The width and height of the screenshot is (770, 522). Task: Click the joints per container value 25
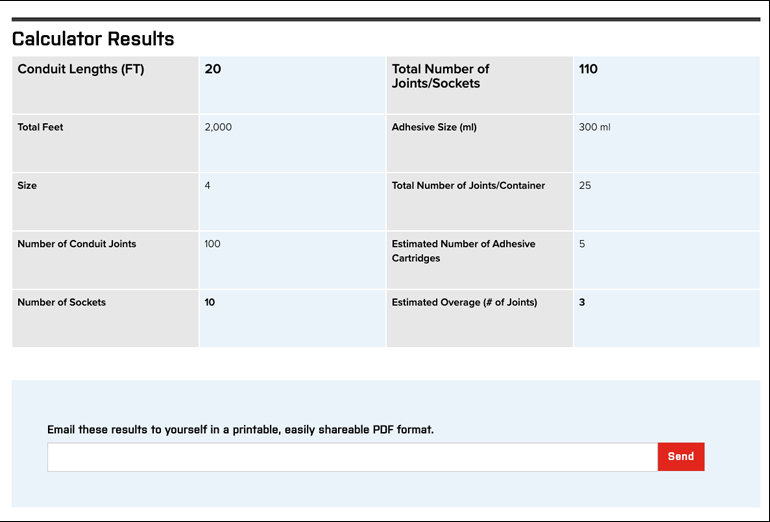click(x=584, y=186)
